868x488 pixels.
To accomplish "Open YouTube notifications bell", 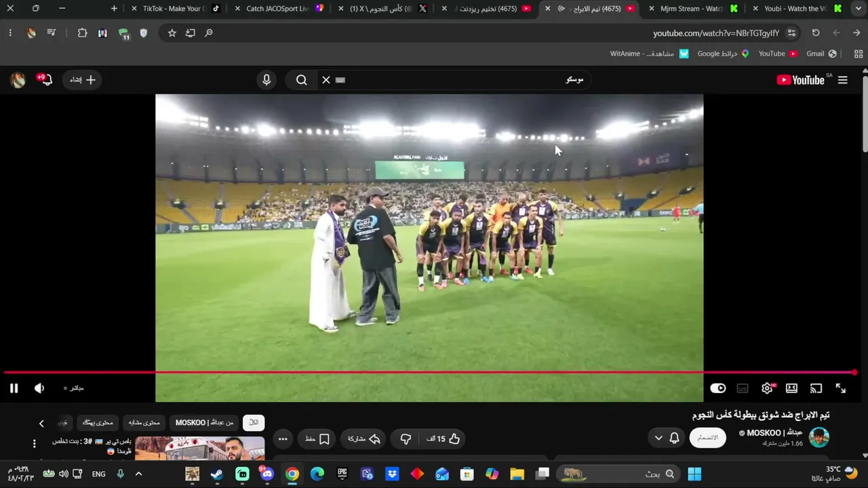I will pyautogui.click(x=45, y=80).
